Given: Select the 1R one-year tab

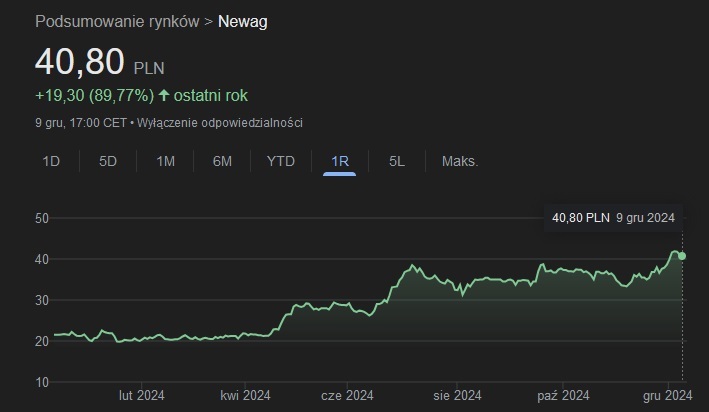Looking at the screenshot, I should pyautogui.click(x=340, y=161).
